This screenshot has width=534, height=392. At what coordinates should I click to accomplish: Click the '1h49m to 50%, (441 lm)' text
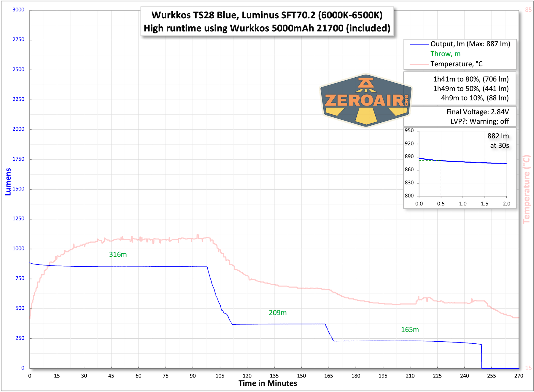pyautogui.click(x=471, y=89)
